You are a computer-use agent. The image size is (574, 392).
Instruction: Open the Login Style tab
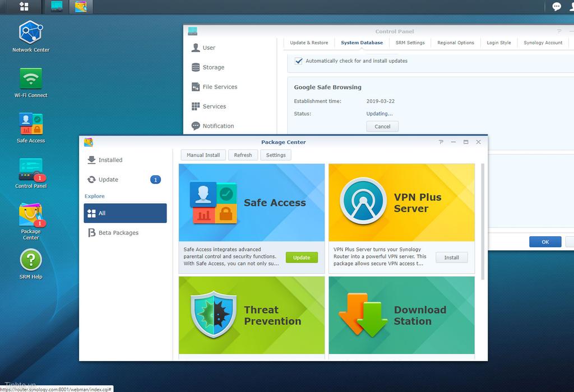click(498, 43)
